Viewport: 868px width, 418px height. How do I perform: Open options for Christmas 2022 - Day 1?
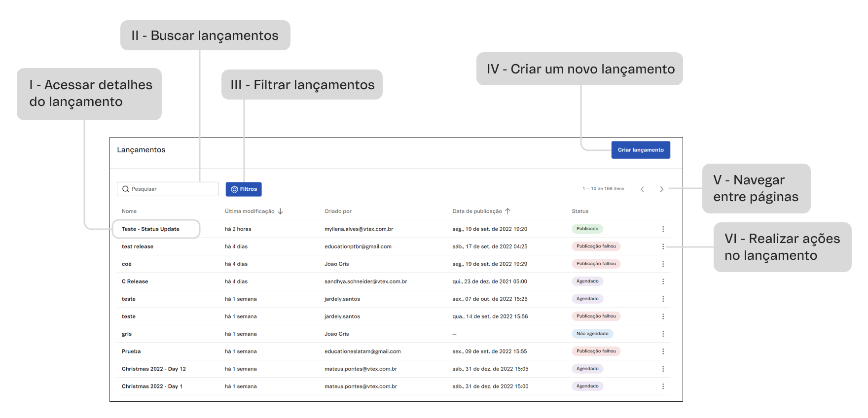(663, 386)
